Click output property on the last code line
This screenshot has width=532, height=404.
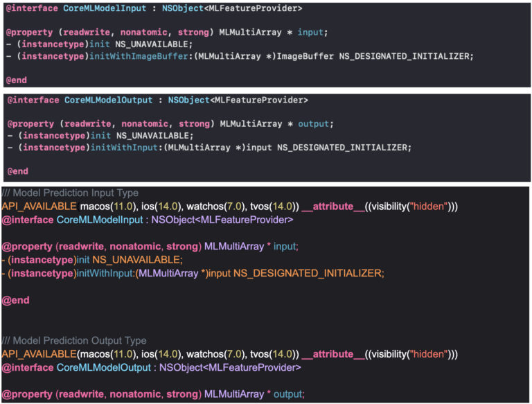tap(288, 394)
